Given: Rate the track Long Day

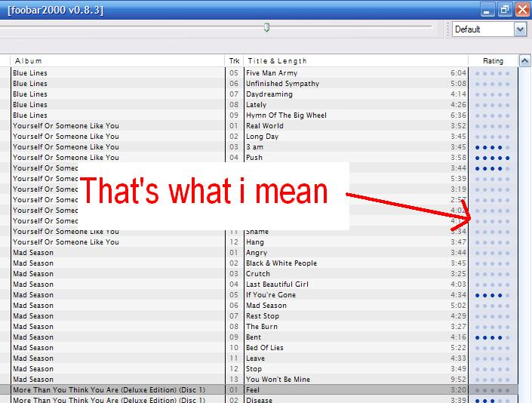Looking at the screenshot, I should click(x=493, y=137).
